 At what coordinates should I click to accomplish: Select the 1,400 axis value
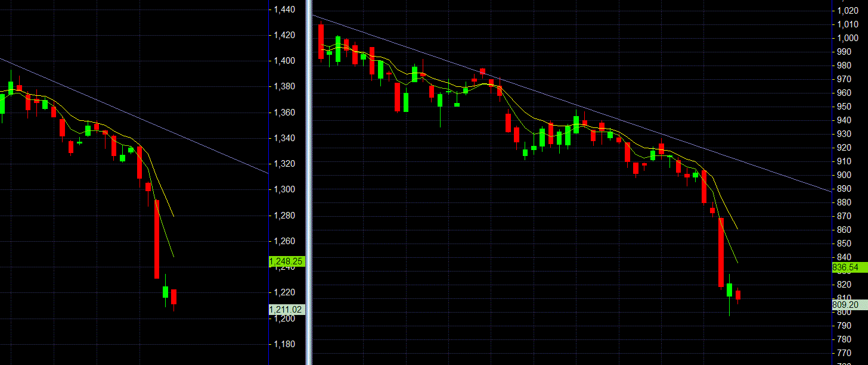click(x=284, y=61)
